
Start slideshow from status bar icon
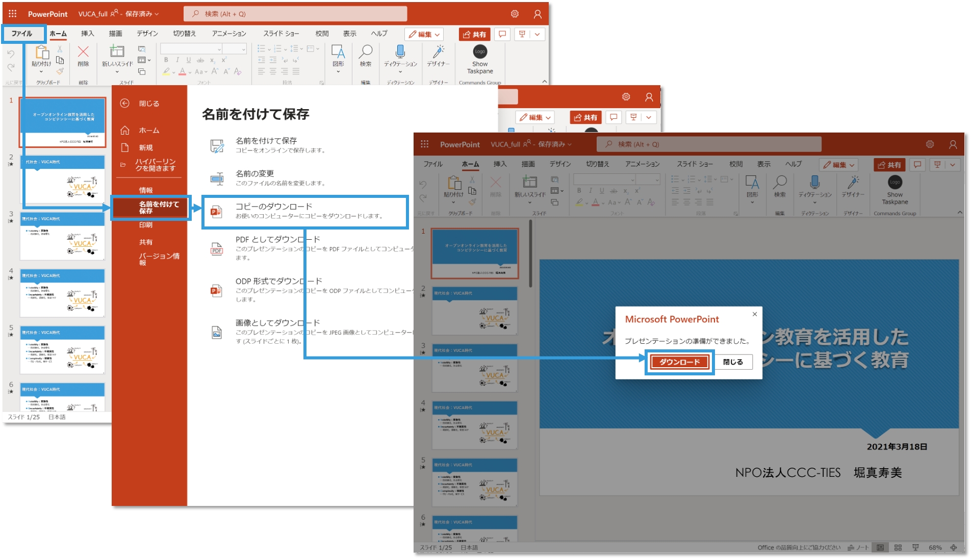[915, 547]
